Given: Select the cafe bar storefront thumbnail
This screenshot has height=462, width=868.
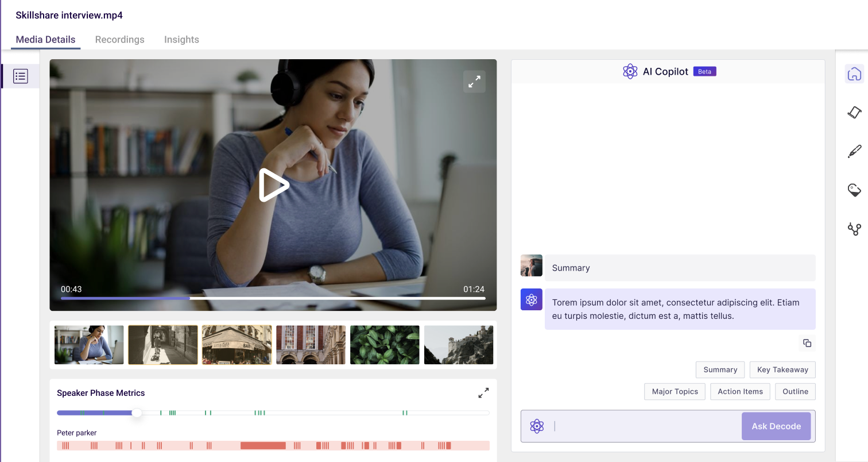Looking at the screenshot, I should tap(237, 345).
